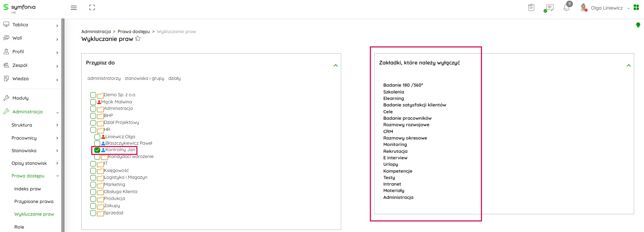This screenshot has height=232, width=644.
Task: Collapse the Zakładki panel using its chevron
Action: tap(628, 66)
